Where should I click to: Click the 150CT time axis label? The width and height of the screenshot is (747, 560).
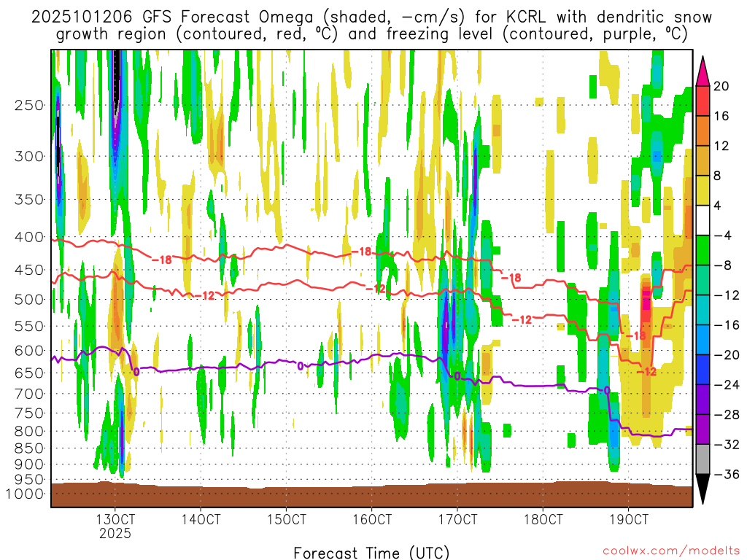[286, 519]
